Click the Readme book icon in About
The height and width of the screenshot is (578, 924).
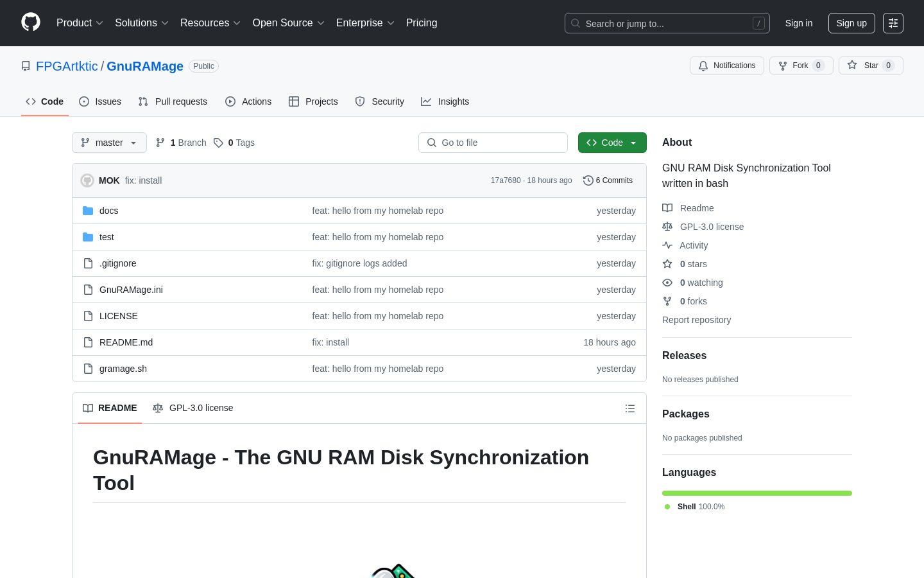667,208
